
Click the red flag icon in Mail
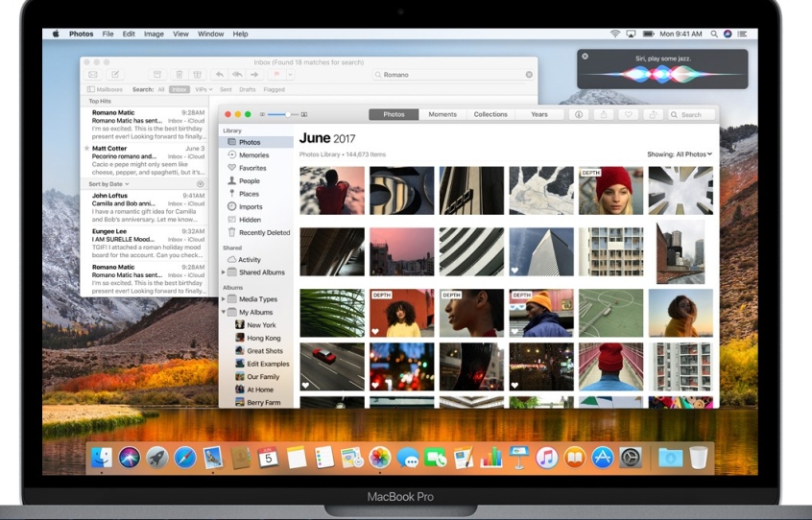pos(275,74)
